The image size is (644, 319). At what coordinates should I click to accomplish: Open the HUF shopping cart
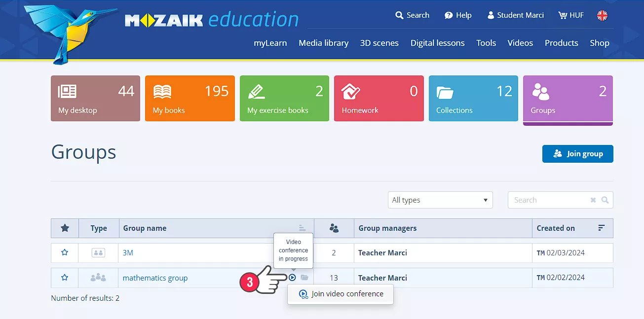(570, 15)
